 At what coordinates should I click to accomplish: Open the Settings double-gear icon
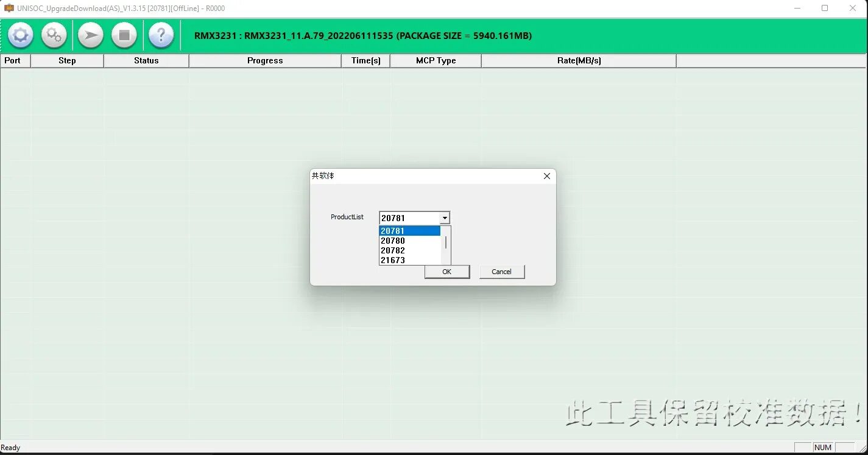coord(54,35)
